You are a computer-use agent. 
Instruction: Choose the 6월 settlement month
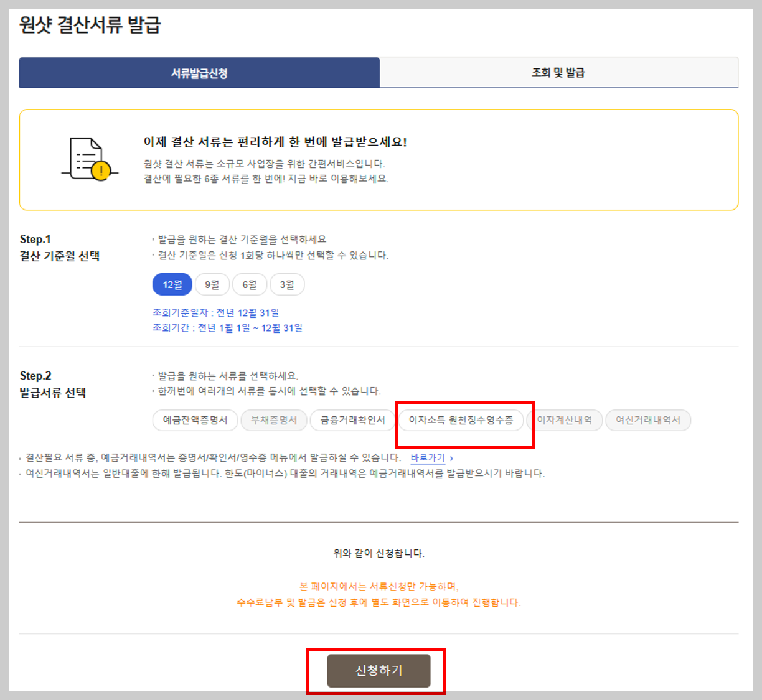250,284
